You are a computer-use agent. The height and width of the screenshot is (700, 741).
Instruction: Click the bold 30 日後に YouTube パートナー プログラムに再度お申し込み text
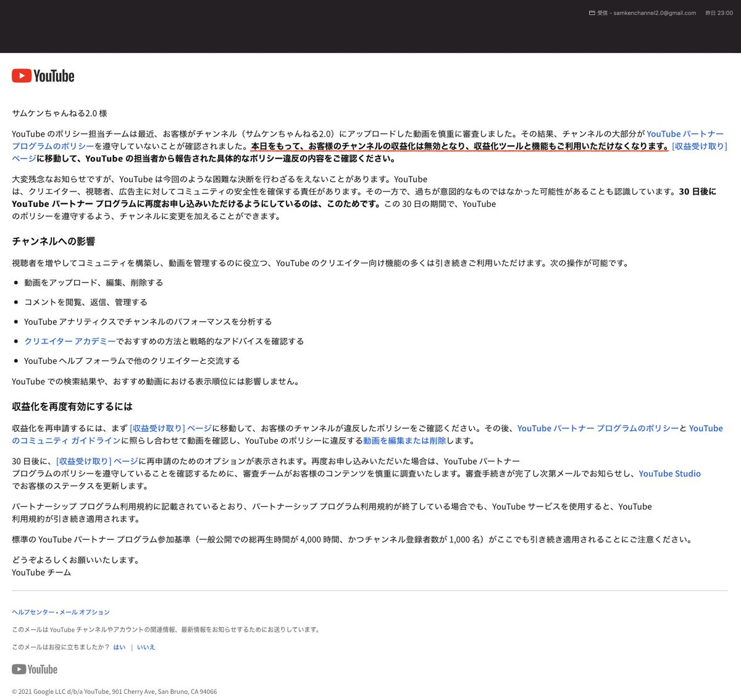point(364,198)
